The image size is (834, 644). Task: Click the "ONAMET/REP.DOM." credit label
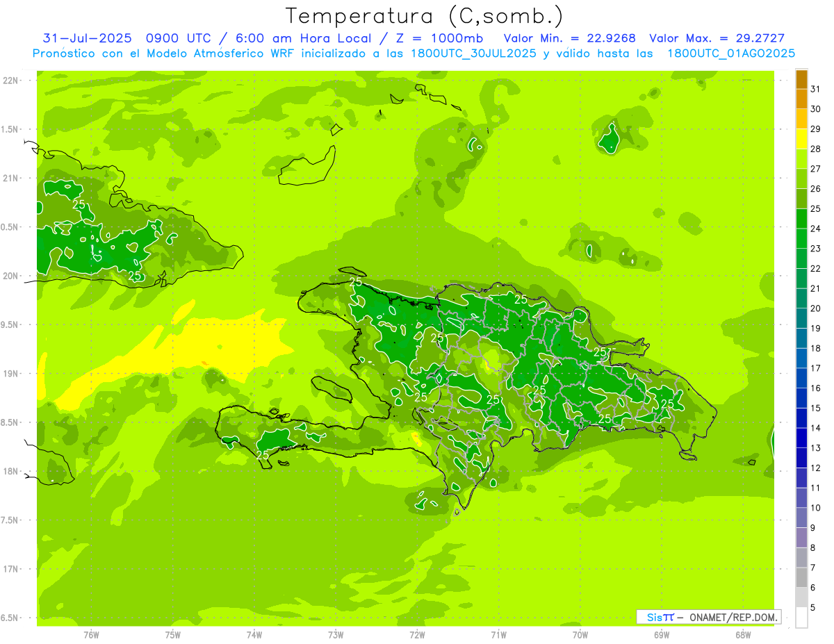(x=733, y=617)
